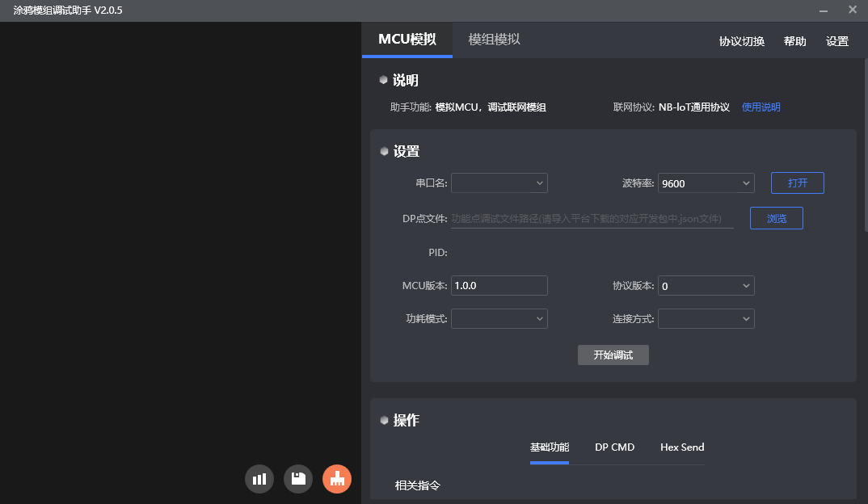
Task: Open the 串口名 serial port dropdown
Action: (499, 183)
